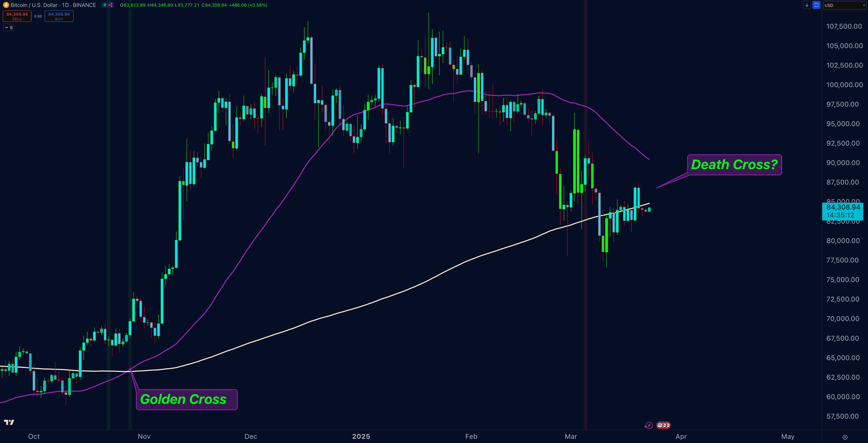Viewport: 868px width, 443px height.
Task: Click the 100,000.00 mark on price scale
Action: click(844, 85)
